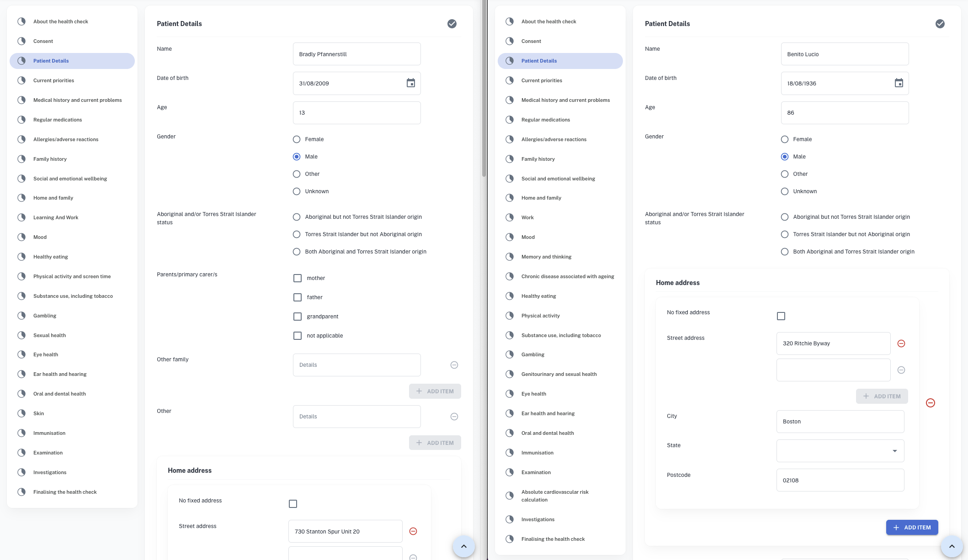Image resolution: width=968 pixels, height=560 pixels.
Task: Go to Immunisation in right sidebar
Action: [560, 453]
